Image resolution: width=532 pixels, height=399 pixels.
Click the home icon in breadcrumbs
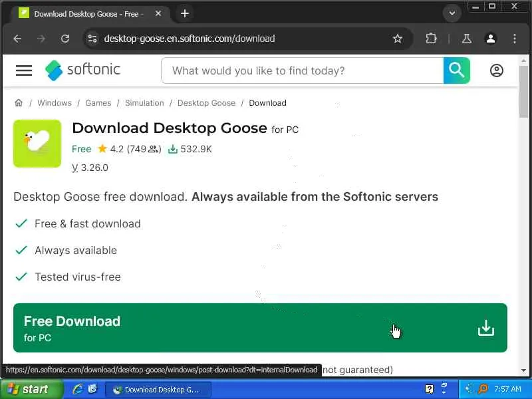point(19,103)
